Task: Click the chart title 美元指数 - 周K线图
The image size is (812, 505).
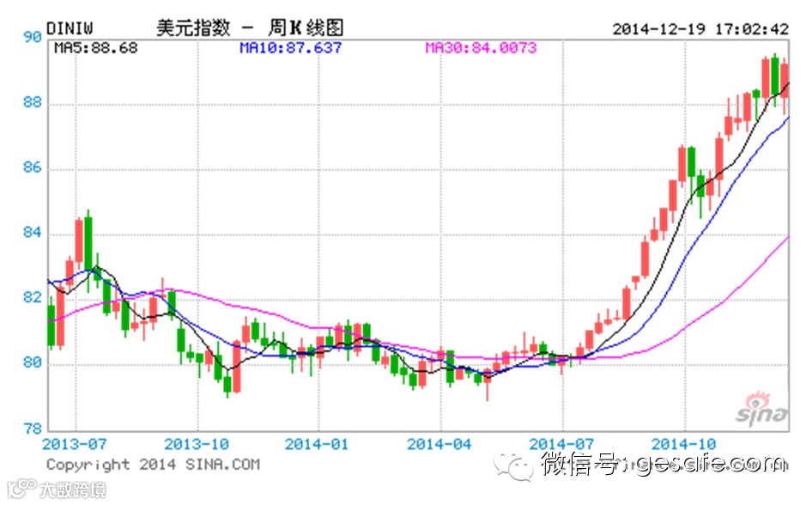Action: point(250,27)
